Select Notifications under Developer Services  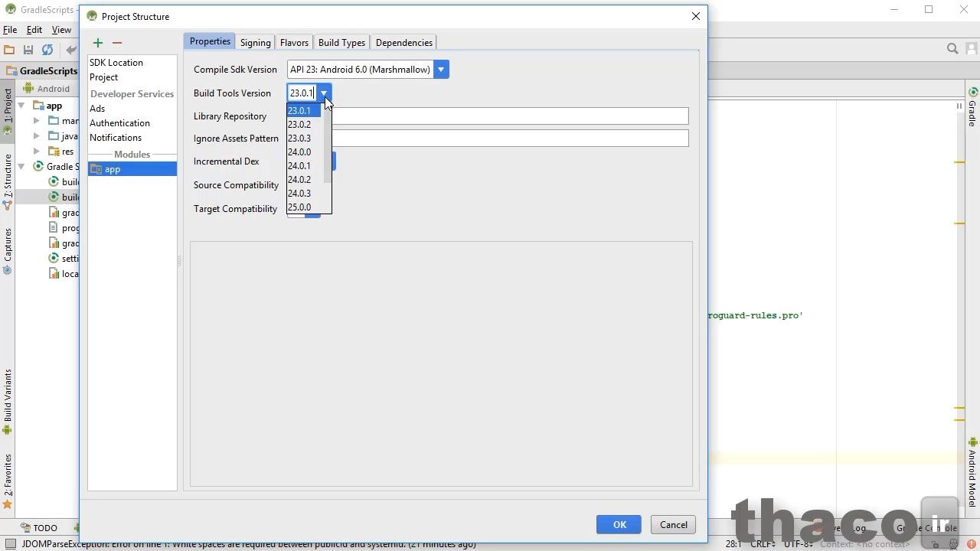coord(116,138)
